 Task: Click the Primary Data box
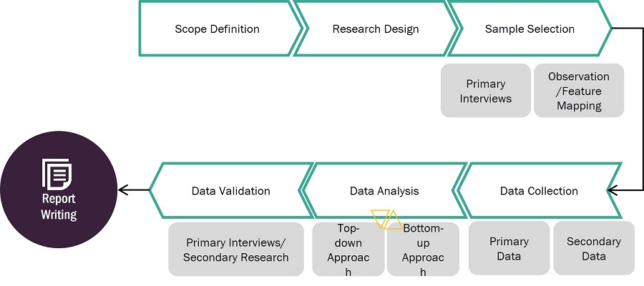(x=509, y=249)
